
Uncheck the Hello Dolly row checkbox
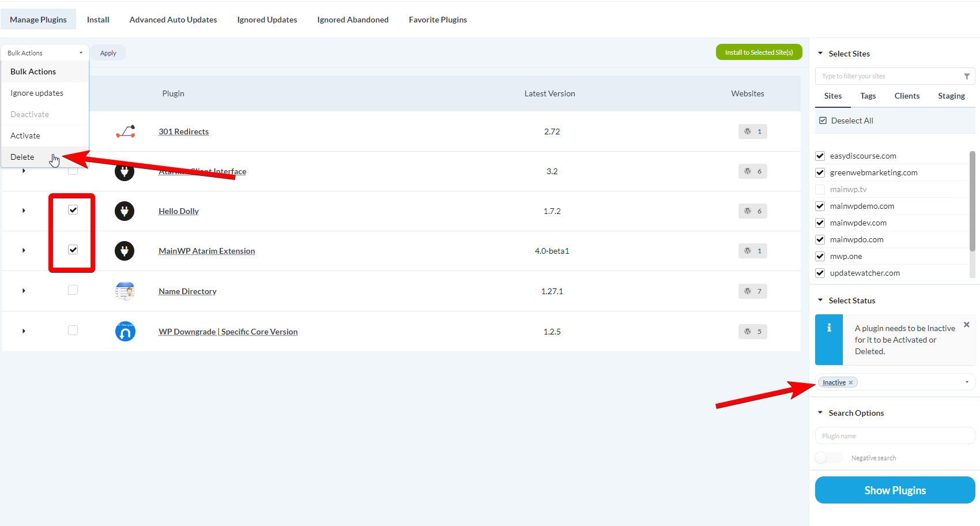(73, 210)
